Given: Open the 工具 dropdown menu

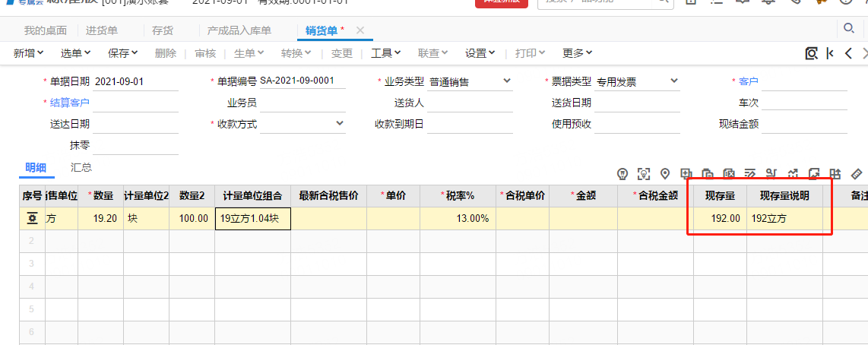Looking at the screenshot, I should (x=386, y=53).
